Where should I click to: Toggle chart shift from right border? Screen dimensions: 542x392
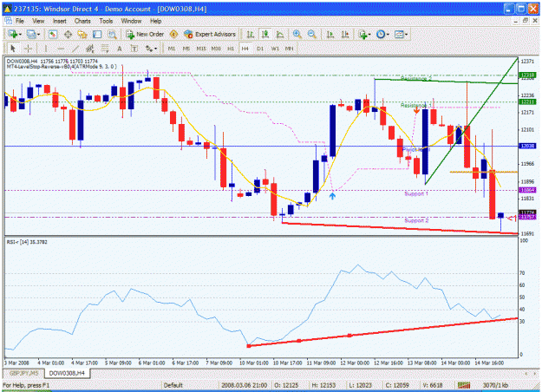click(345, 34)
